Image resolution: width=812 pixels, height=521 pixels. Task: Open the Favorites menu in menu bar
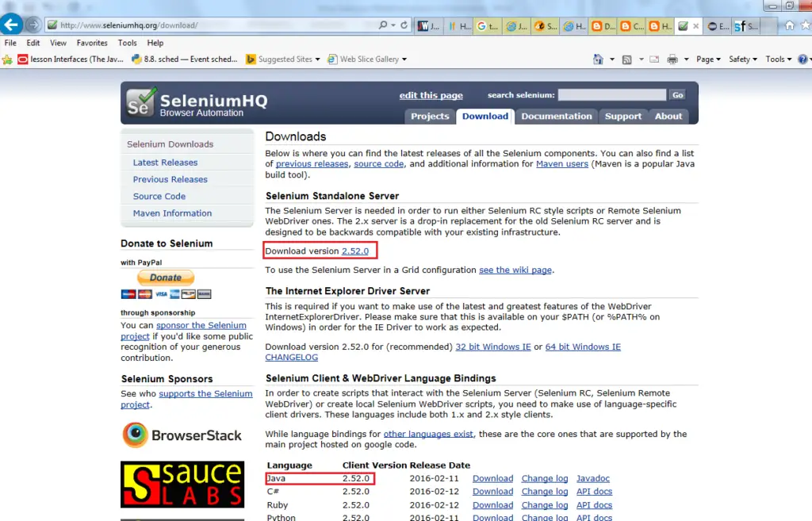(x=92, y=43)
